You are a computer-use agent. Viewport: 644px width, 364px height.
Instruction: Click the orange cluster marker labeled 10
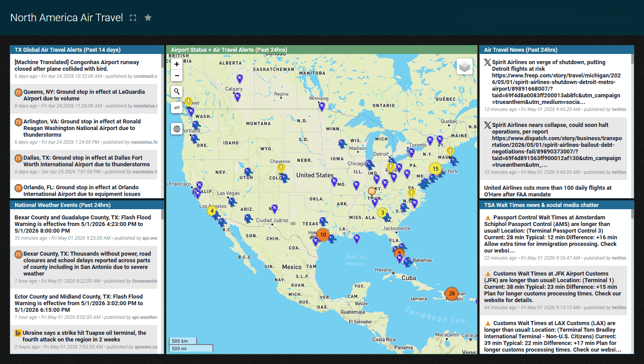point(323,235)
